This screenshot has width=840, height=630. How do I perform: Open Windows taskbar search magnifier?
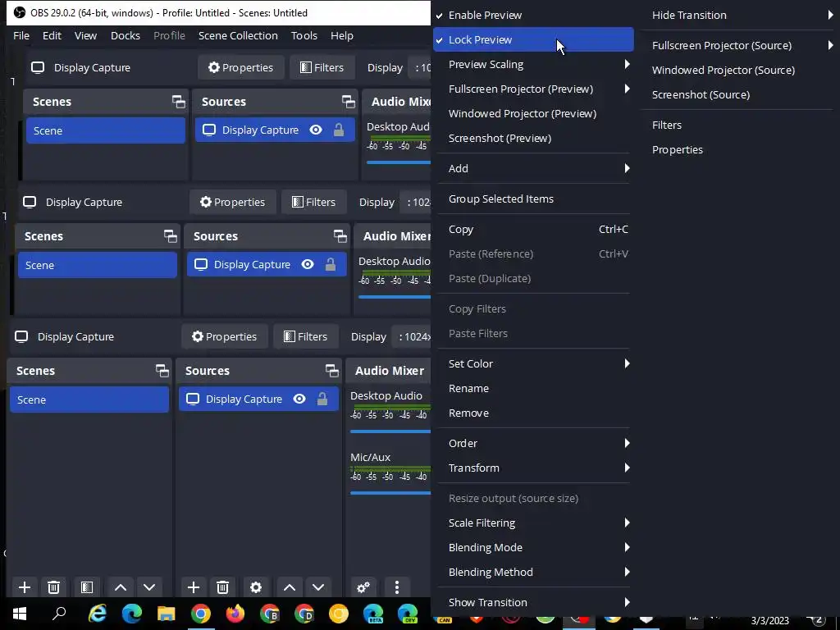coord(59,614)
